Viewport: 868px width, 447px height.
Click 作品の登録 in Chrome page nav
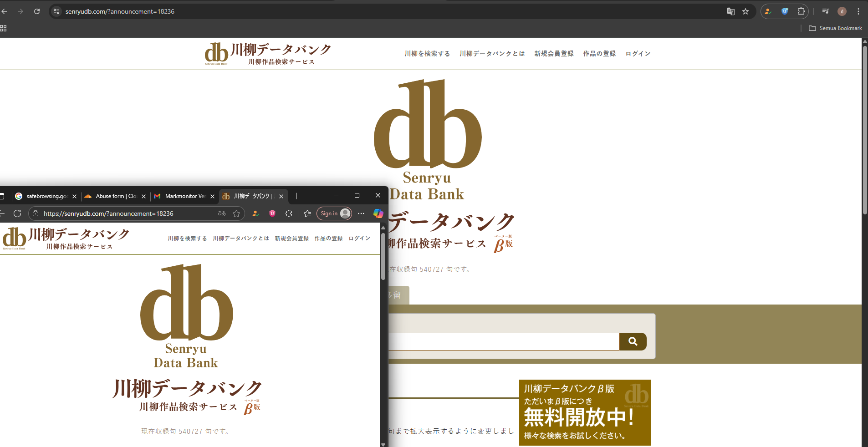599,54
